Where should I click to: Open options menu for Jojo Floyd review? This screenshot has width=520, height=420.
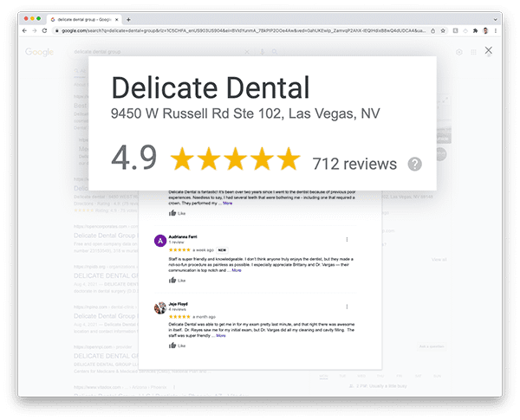(347, 307)
